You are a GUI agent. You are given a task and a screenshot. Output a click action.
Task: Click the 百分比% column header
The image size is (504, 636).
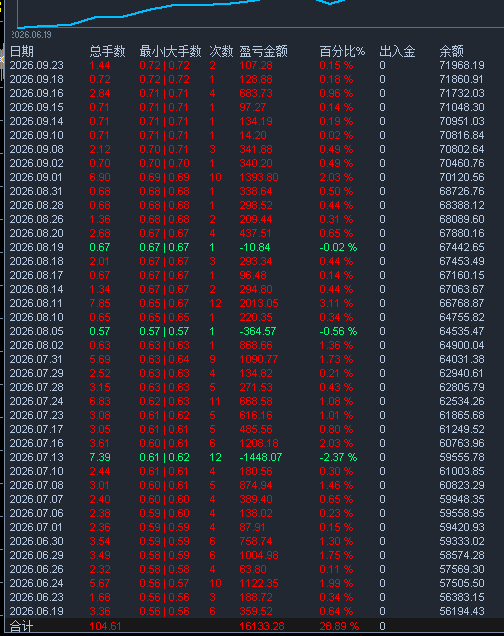point(342,51)
